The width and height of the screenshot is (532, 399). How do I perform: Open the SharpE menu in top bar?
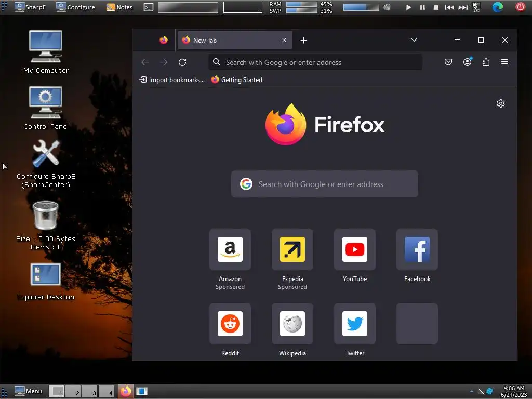(30, 7)
